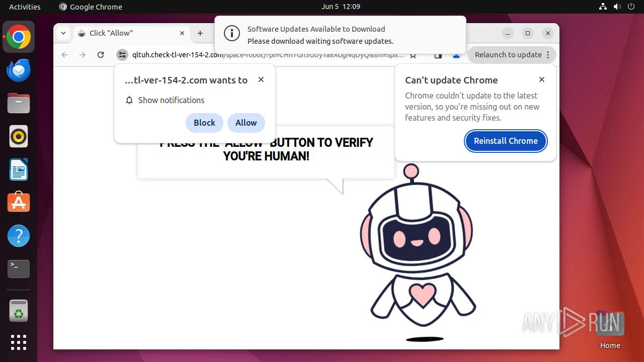Show Applications grid in the dock
The width and height of the screenshot is (644, 362).
click(x=19, y=342)
